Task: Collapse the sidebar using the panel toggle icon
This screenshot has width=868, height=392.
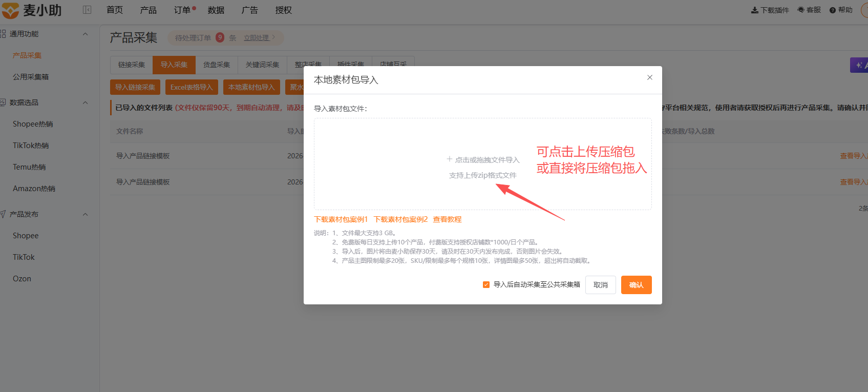Action: pyautogui.click(x=87, y=10)
